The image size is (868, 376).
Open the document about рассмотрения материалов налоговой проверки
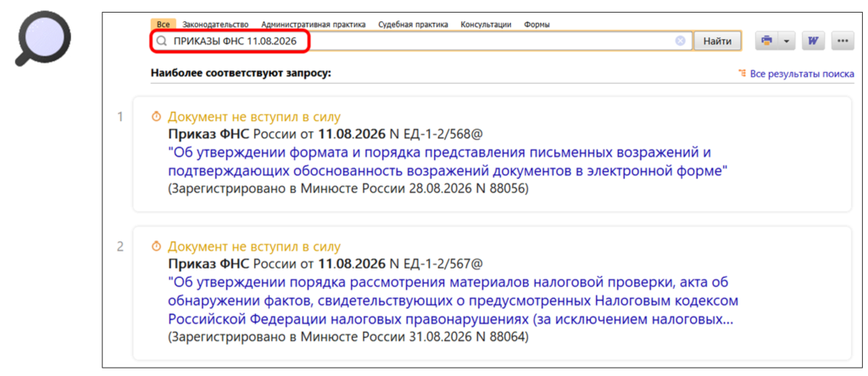453,301
